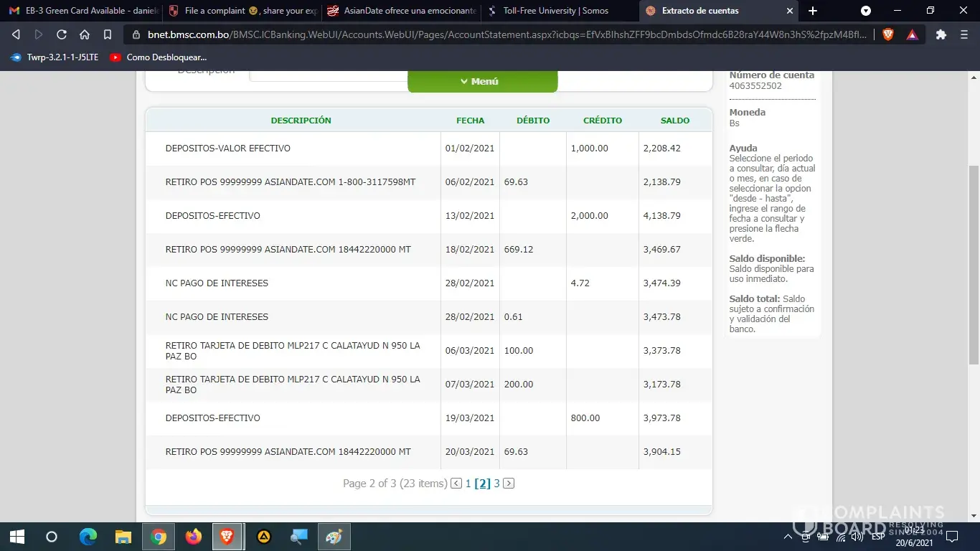
Task: Open Firefox from the taskbar
Action: click(x=194, y=537)
